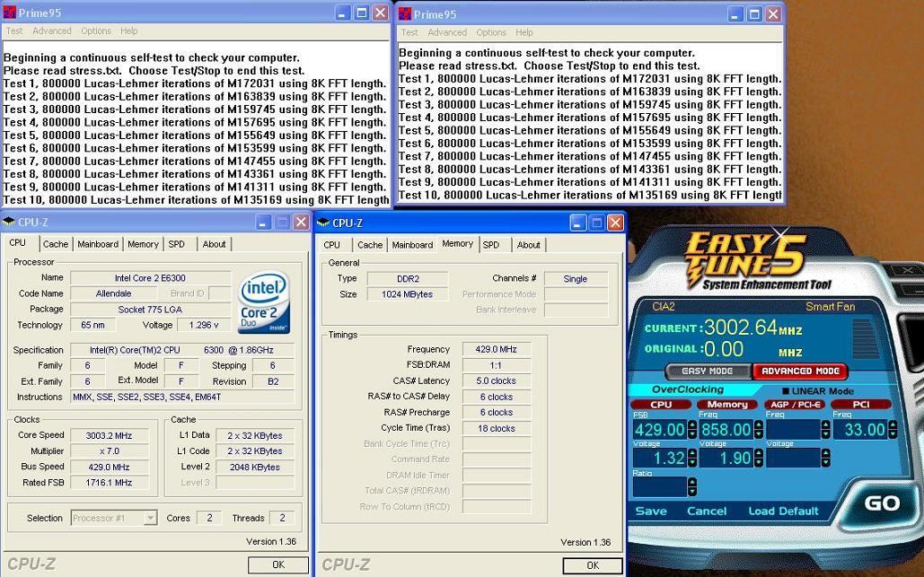Screen dimensions: 924x577
Task: Open Advanced menu in left Prime95 window
Action: [x=52, y=31]
